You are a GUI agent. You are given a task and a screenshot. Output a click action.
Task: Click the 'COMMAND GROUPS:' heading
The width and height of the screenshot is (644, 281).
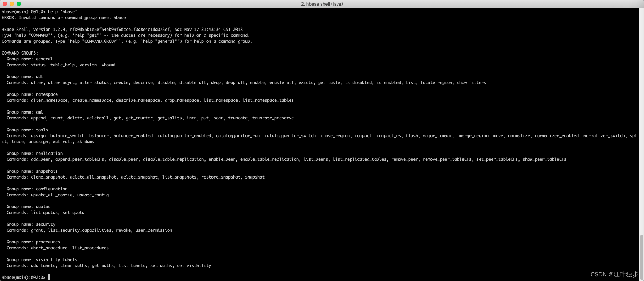click(20, 53)
